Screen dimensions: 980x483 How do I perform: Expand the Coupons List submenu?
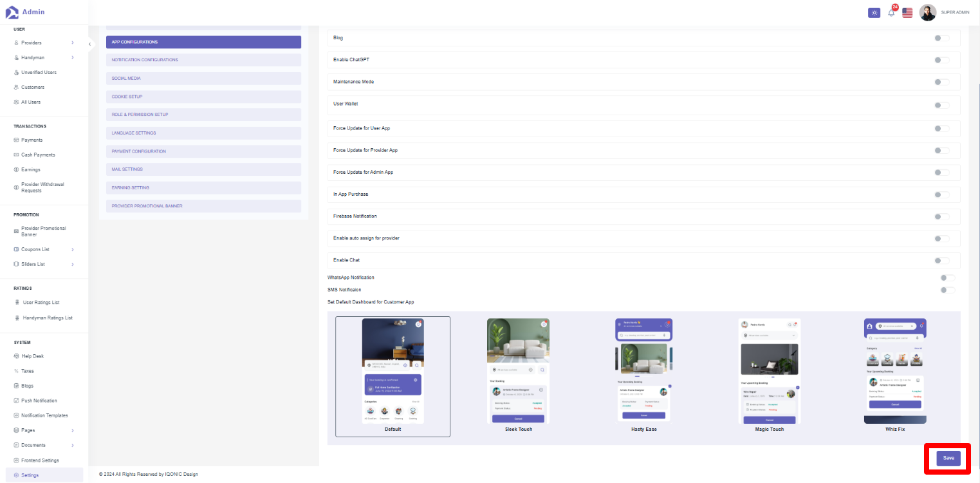(x=72, y=249)
